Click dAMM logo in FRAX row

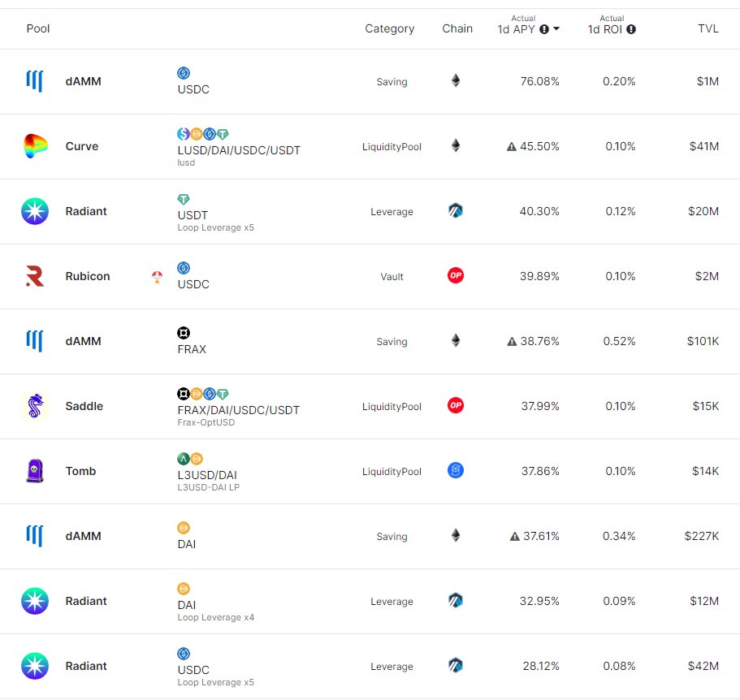pyautogui.click(x=34, y=341)
